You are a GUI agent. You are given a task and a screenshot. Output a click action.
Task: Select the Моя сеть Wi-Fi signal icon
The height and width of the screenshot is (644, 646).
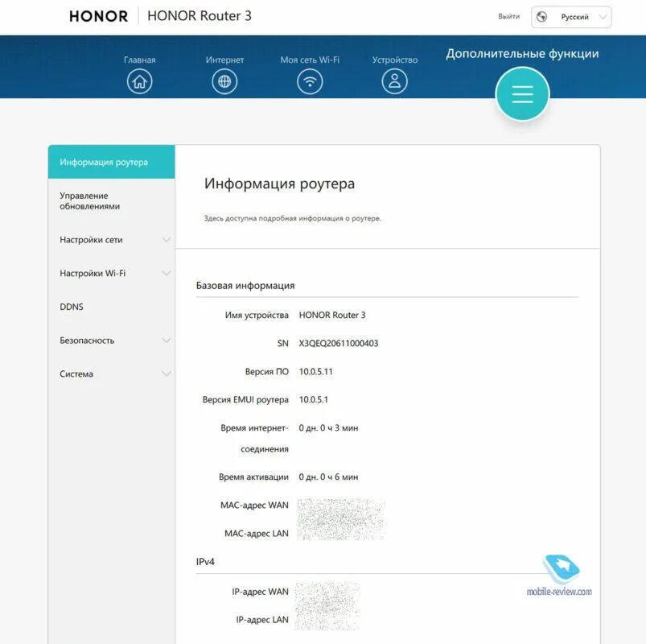click(311, 80)
